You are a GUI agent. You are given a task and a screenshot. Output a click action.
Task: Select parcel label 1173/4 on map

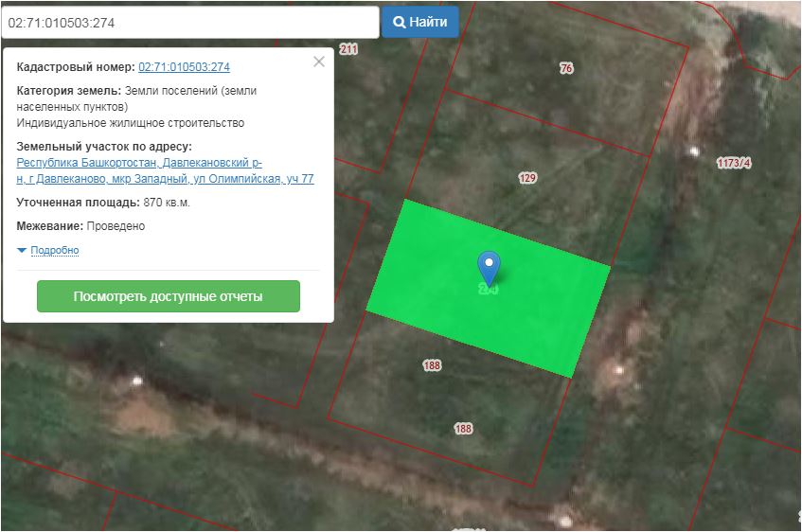click(x=734, y=163)
